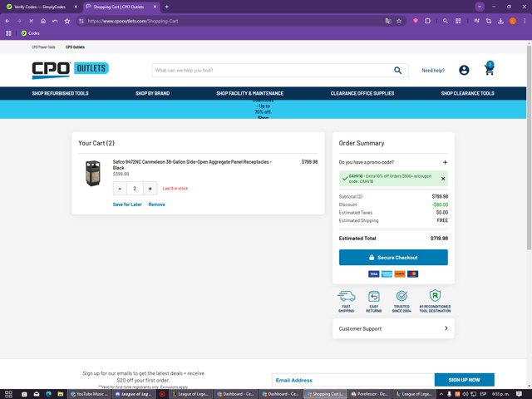
Task: Click the search magnifier in site search box
Action: point(397,70)
